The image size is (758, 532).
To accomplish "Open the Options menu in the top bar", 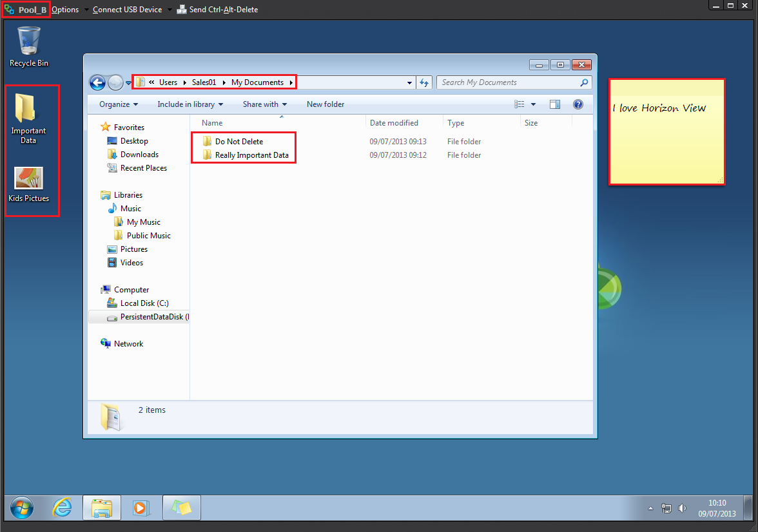I will (65, 10).
